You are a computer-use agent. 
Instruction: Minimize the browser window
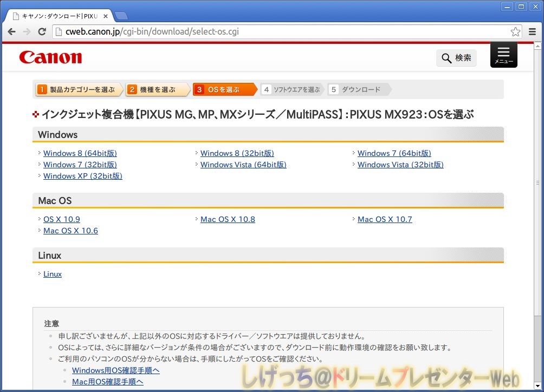(x=507, y=6)
